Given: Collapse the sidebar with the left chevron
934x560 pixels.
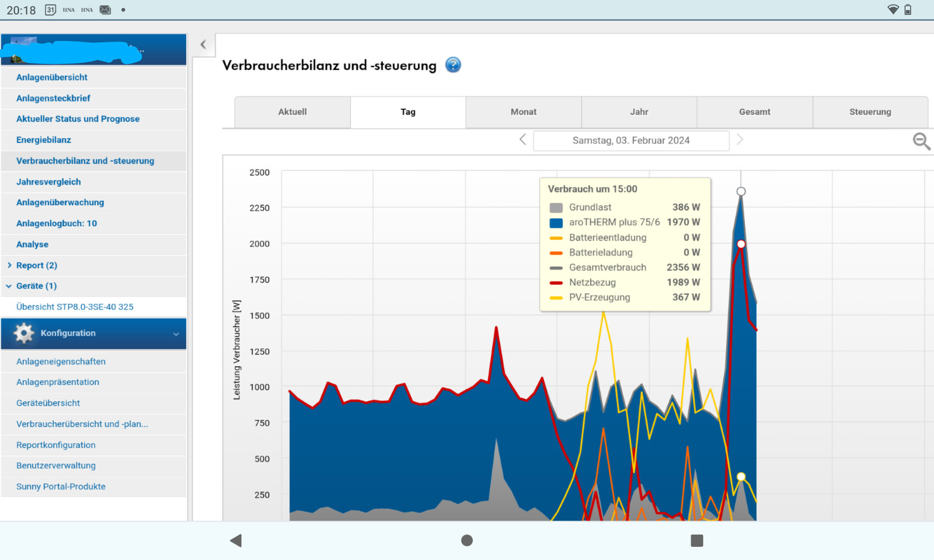Looking at the screenshot, I should pyautogui.click(x=203, y=45).
